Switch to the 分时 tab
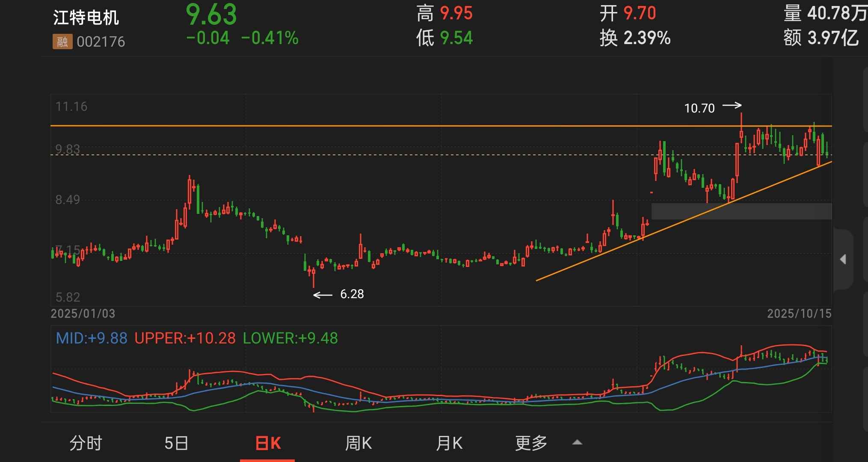 point(86,443)
